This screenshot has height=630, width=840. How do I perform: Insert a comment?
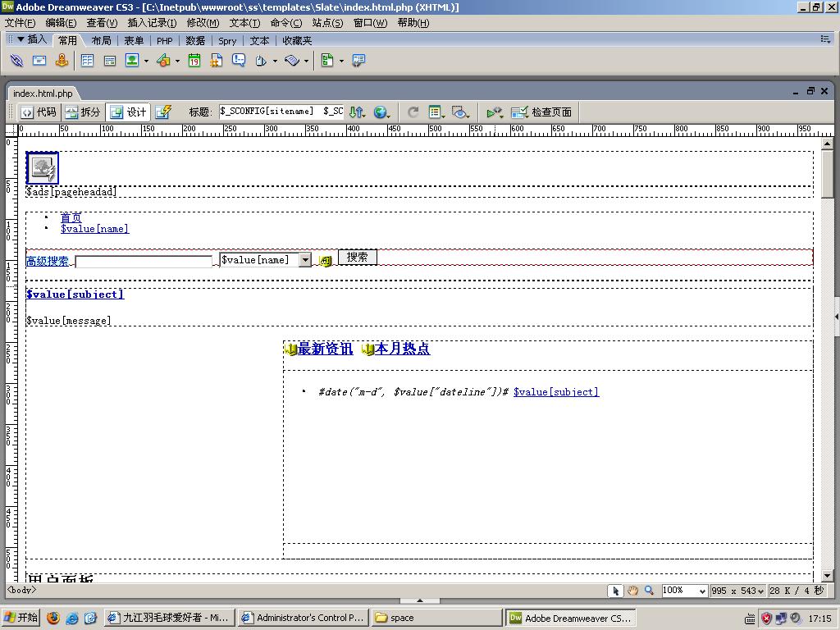pos(239,61)
